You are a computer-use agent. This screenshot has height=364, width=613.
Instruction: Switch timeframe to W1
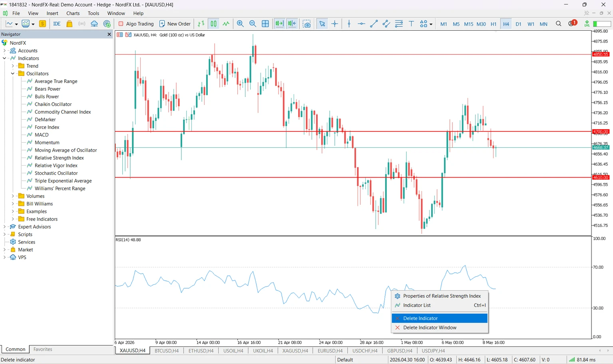[x=531, y=24]
